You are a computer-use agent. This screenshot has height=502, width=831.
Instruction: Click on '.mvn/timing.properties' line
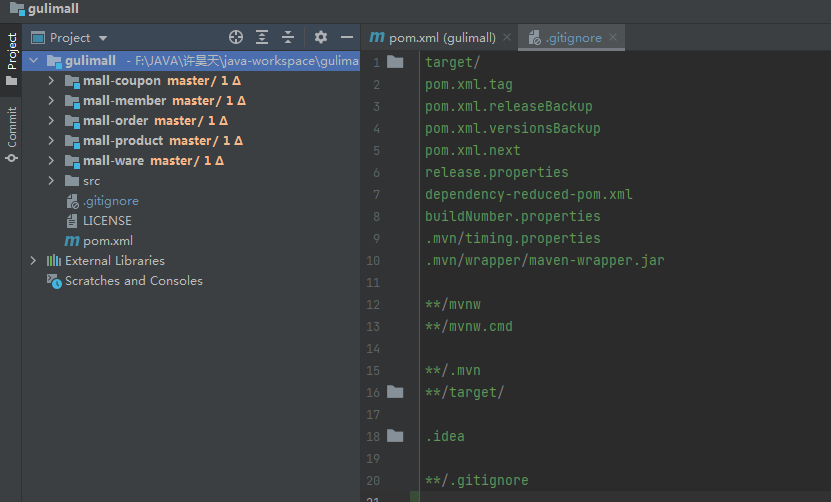tap(513, 239)
